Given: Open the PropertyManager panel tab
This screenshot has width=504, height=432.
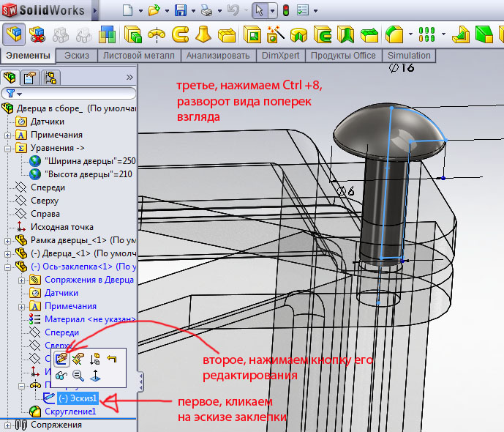Looking at the screenshot, I should coord(30,78).
